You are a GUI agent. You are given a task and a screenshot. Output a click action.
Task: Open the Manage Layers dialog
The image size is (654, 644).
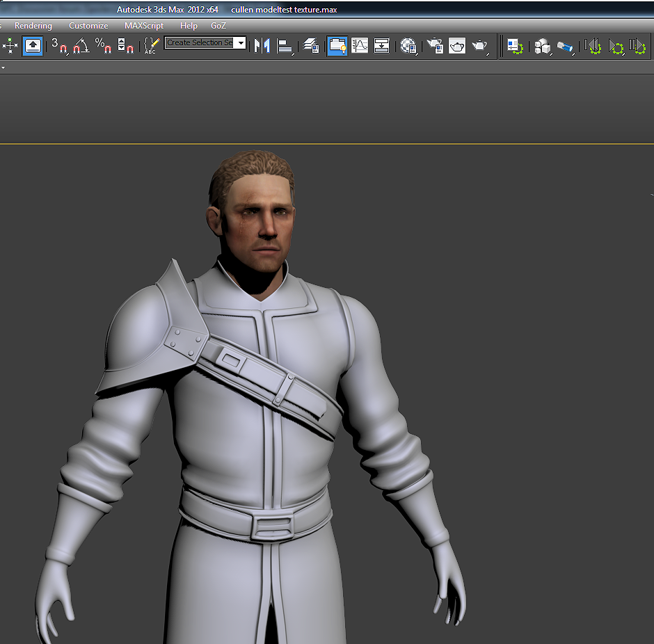tap(312, 46)
